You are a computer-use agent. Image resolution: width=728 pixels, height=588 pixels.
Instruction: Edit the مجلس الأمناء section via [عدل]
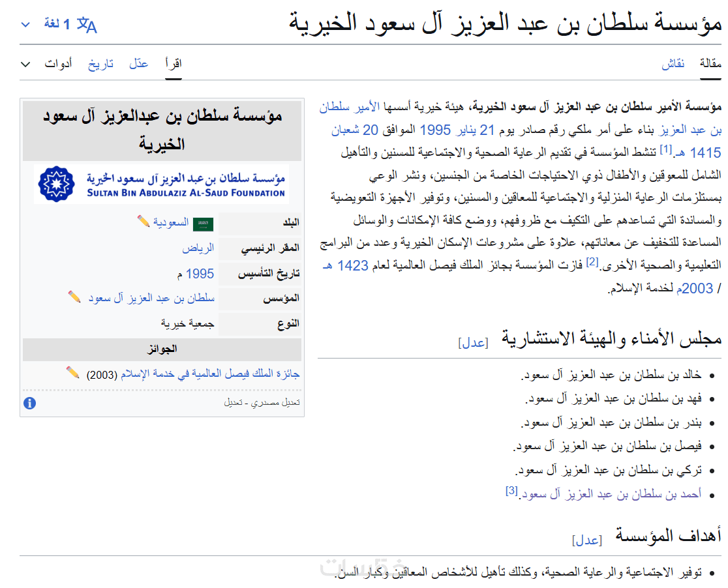point(473,342)
